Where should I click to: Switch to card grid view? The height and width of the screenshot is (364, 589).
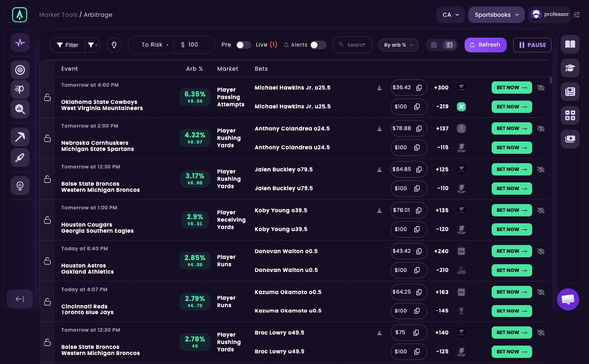434,45
